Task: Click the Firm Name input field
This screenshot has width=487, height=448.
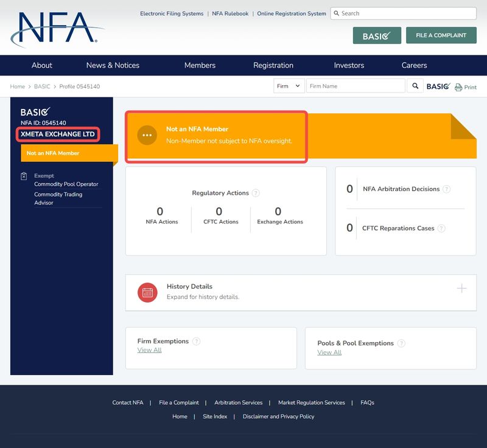Action: [356, 86]
